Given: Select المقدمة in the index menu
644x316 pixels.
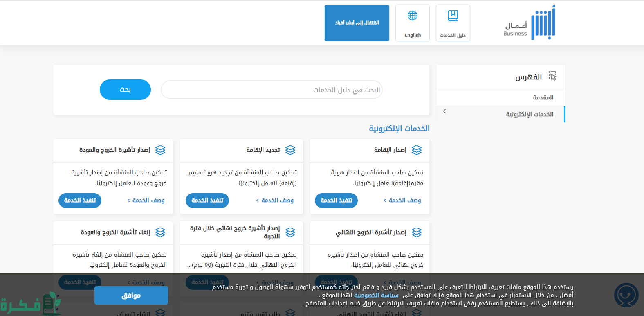Looking at the screenshot, I should tap(543, 97).
